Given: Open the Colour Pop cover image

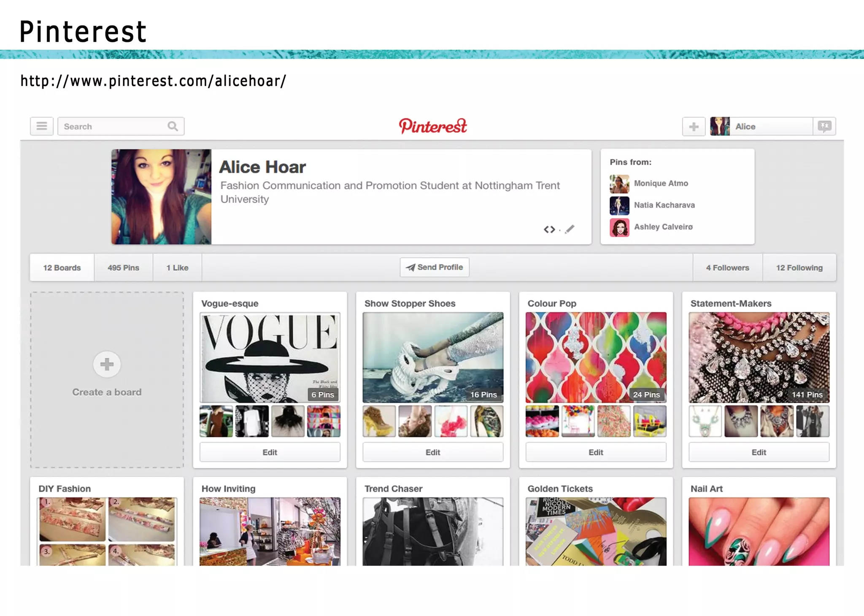Looking at the screenshot, I should point(596,357).
